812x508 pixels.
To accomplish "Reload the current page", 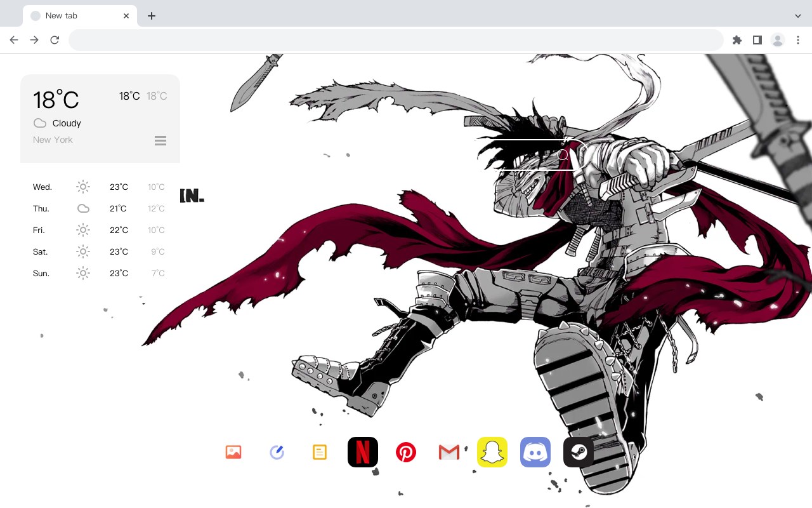I will click(55, 40).
